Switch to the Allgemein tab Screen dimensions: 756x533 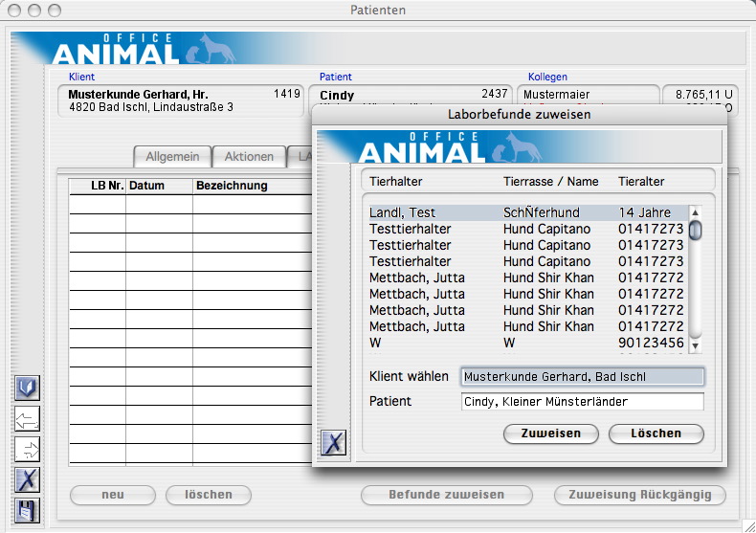tap(172, 157)
